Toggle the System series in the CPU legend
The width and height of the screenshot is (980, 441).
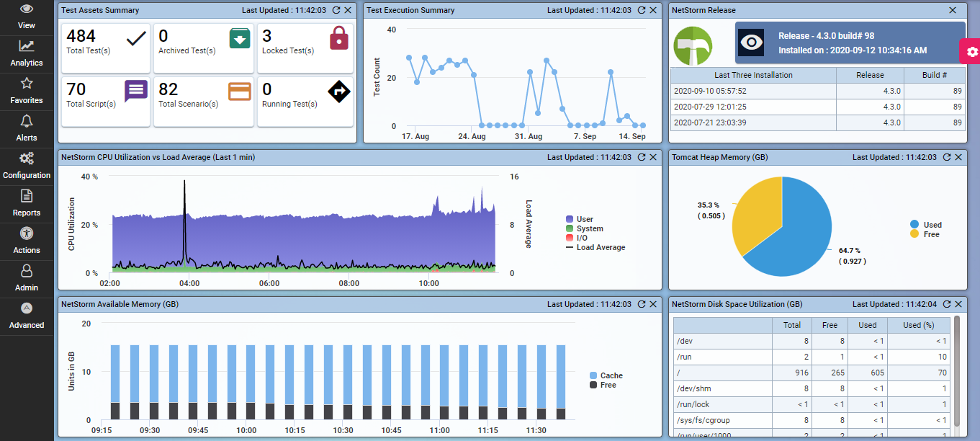(585, 228)
